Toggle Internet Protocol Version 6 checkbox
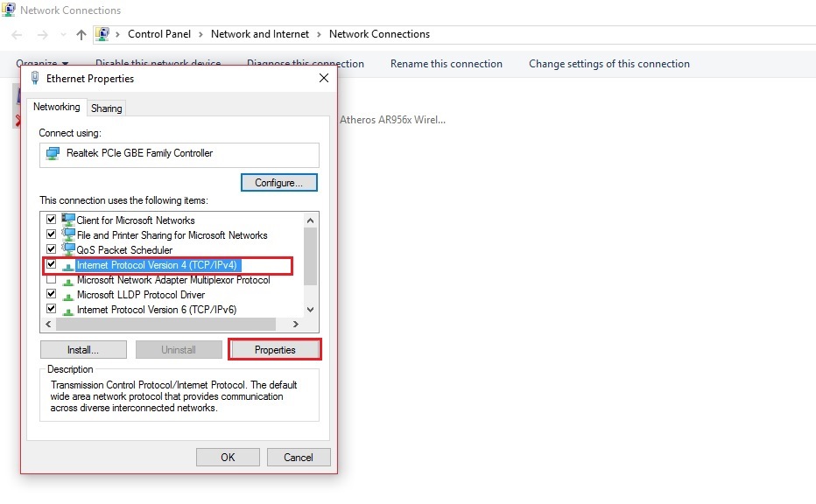 pos(51,309)
